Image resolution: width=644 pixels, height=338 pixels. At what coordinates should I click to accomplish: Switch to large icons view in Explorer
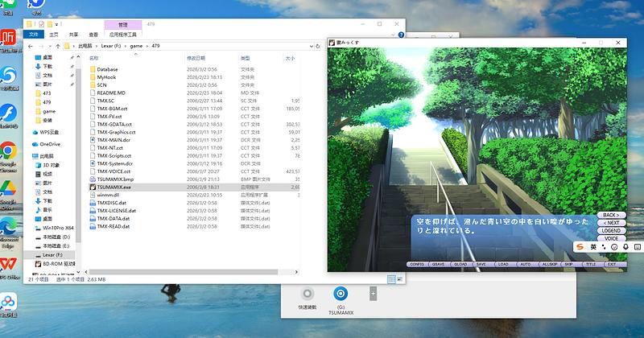[x=401, y=278]
